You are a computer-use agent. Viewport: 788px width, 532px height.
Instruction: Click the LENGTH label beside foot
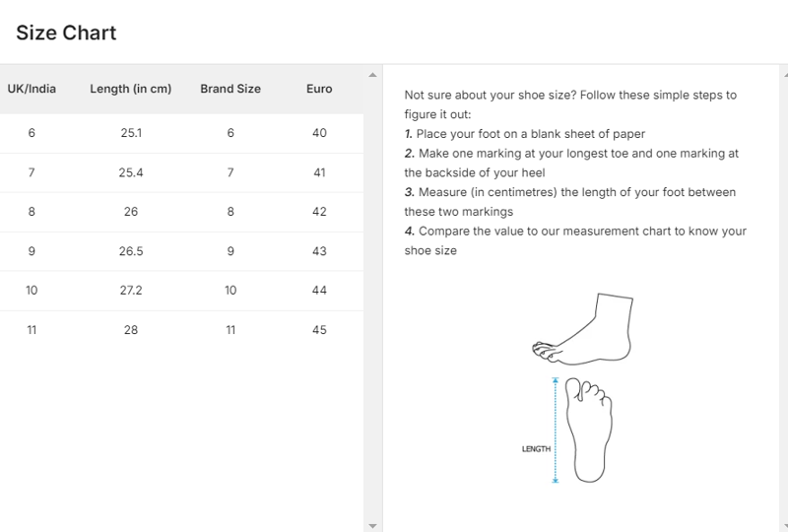point(536,449)
